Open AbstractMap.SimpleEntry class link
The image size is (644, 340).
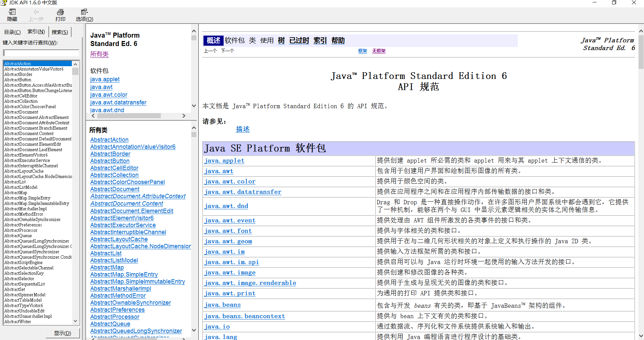pyautogui.click(x=124, y=274)
